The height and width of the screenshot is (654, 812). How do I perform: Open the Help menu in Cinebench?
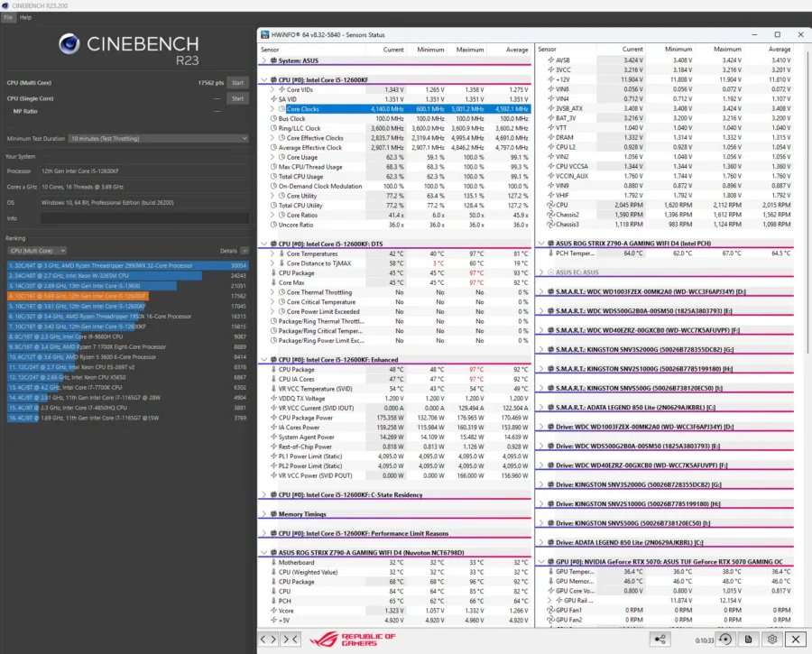25,17
